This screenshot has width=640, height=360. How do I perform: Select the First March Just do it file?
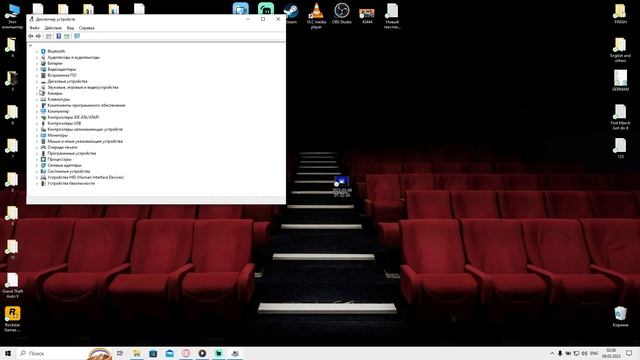tap(620, 117)
